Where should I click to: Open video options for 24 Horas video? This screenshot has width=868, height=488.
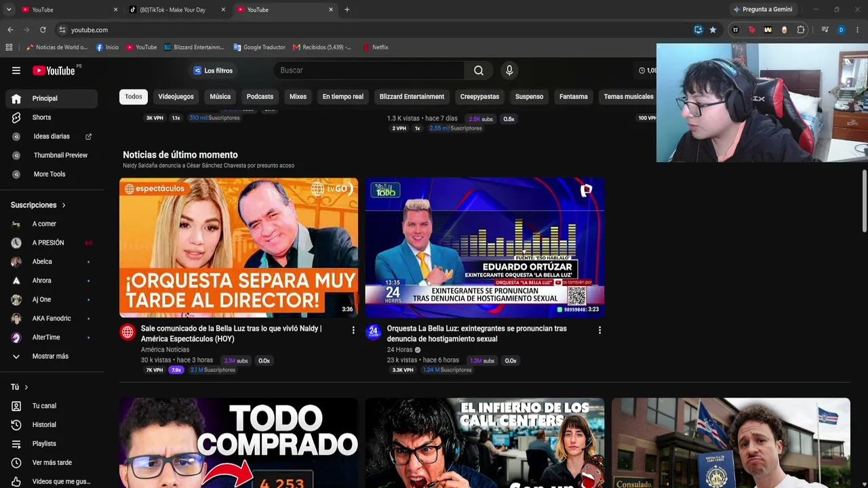coord(599,330)
